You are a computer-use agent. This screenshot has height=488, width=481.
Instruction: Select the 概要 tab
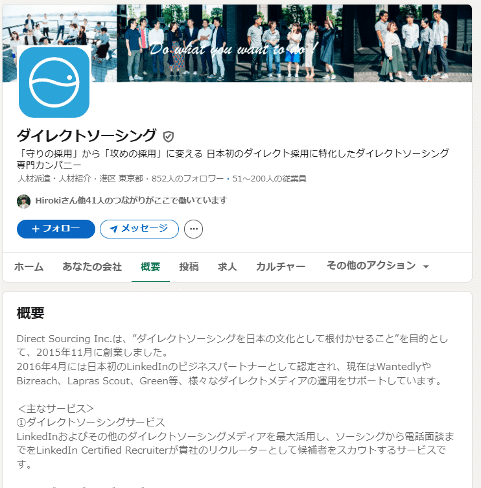tap(151, 267)
